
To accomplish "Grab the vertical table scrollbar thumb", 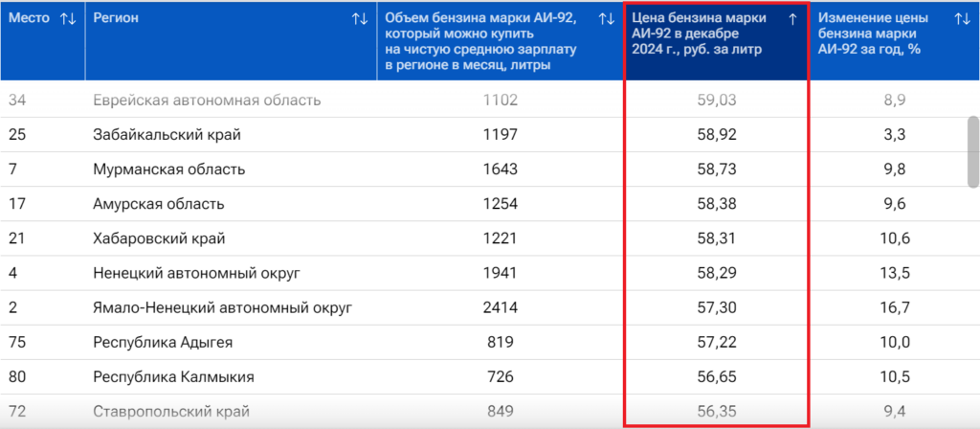I will tap(973, 151).
